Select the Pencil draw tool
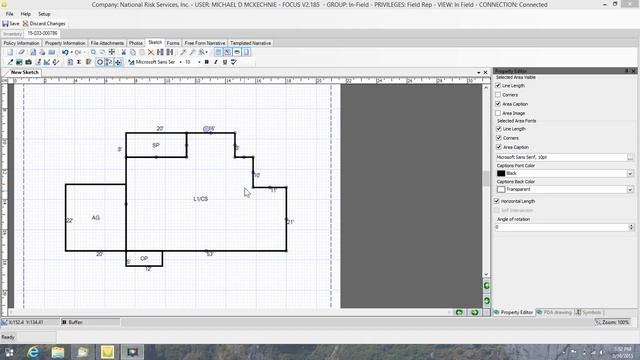 click(x=10, y=62)
